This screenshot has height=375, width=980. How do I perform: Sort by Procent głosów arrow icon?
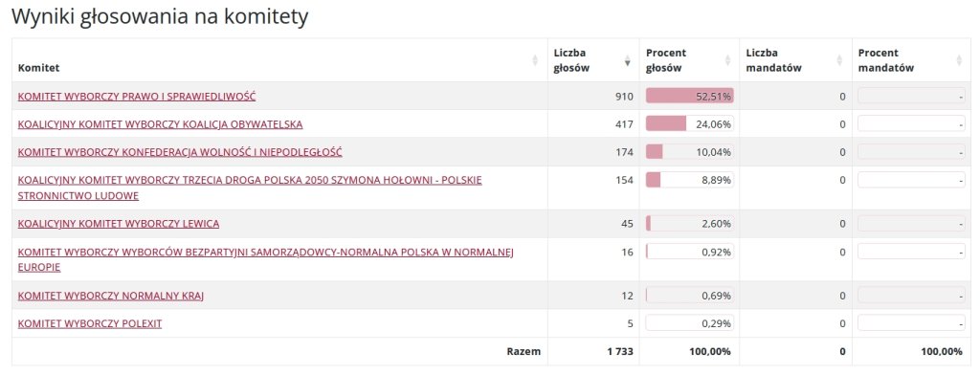[727, 60]
